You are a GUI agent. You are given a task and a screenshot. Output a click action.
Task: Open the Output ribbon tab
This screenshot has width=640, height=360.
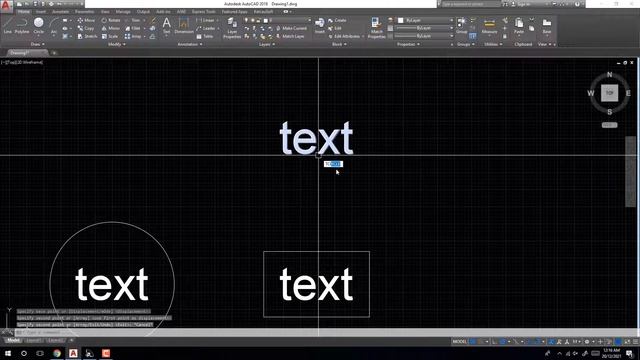pos(143,12)
